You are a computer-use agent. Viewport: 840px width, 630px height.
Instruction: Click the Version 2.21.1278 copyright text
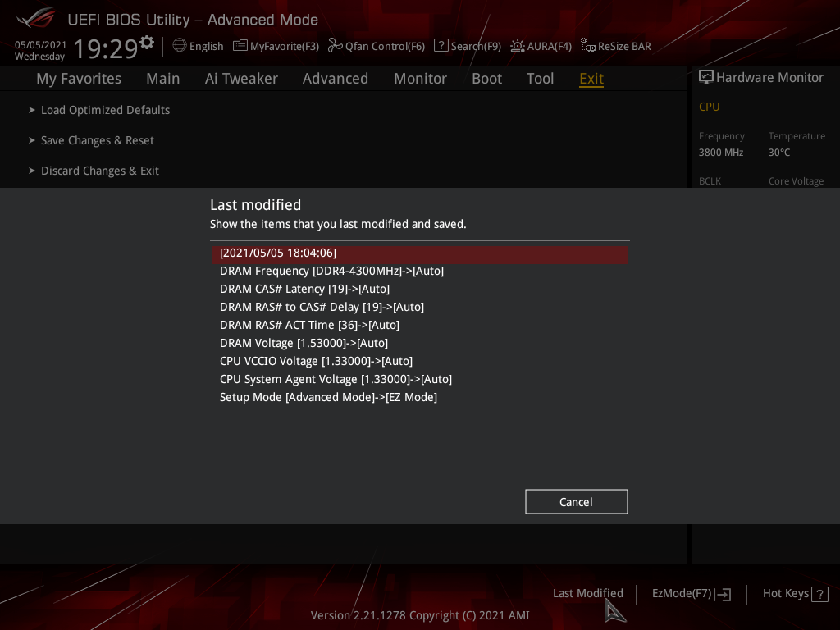tap(420, 615)
